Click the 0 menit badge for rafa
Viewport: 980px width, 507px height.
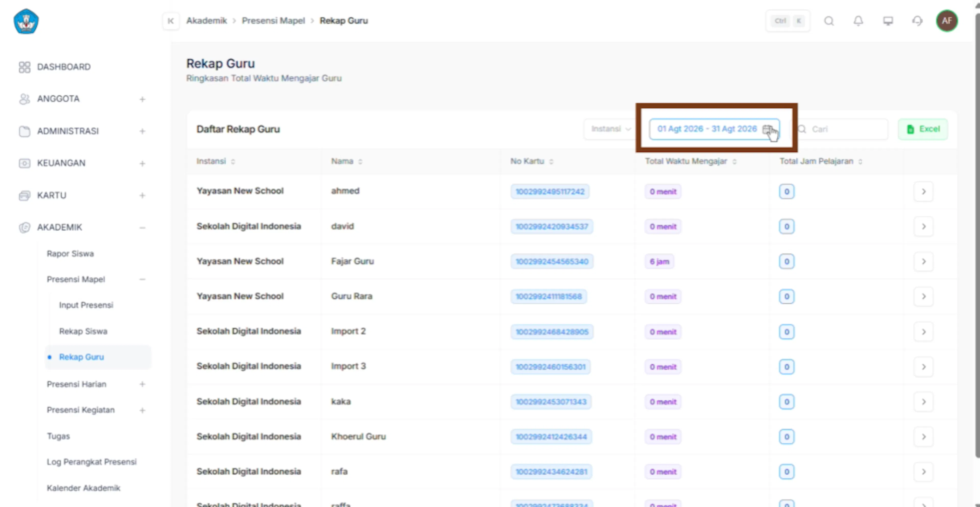pos(663,472)
